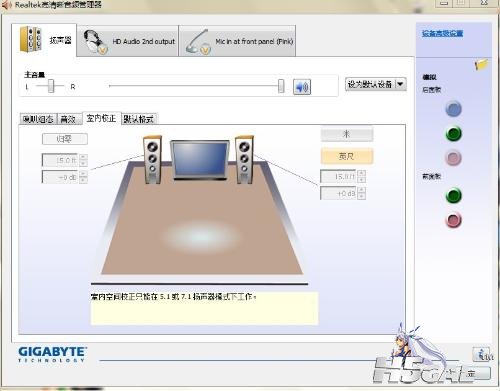The height and width of the screenshot is (391, 500).
Task: Switch to HD Audio 2nd output tab
Action: click(128, 41)
